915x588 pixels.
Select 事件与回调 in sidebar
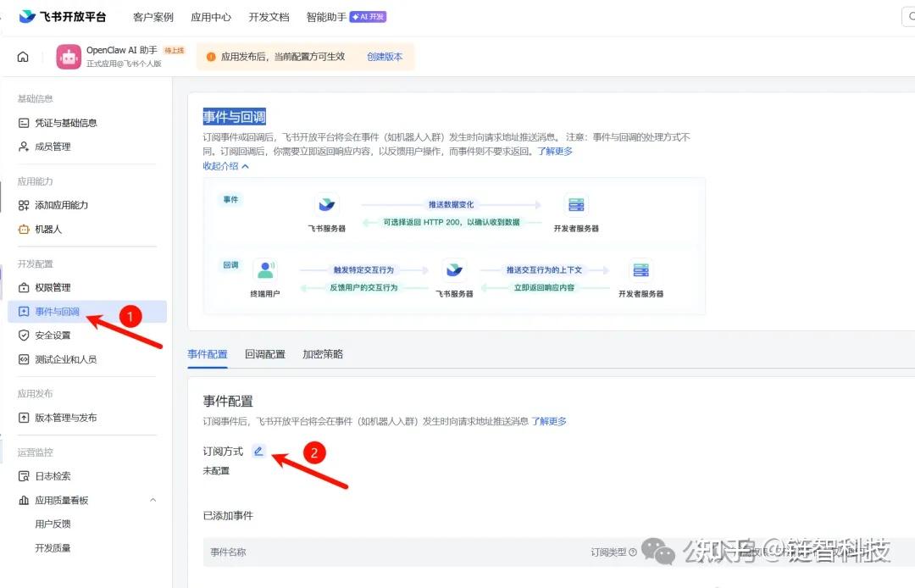click(x=87, y=312)
